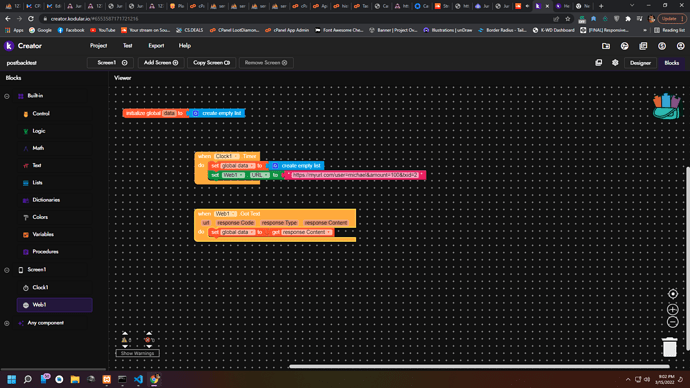690x388 pixels.
Task: Zoom out on the blocks workspace
Action: [672, 322]
